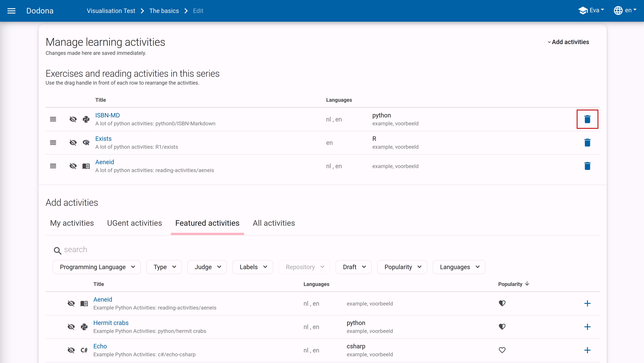Click the Dodona home link
The height and width of the screenshot is (363, 644).
tap(40, 11)
